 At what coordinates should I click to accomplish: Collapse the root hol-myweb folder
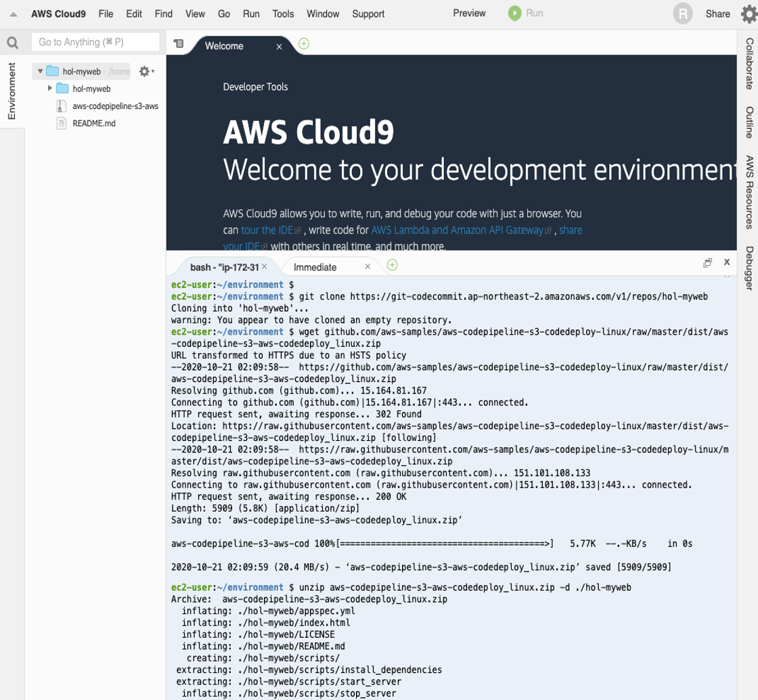pos(40,72)
